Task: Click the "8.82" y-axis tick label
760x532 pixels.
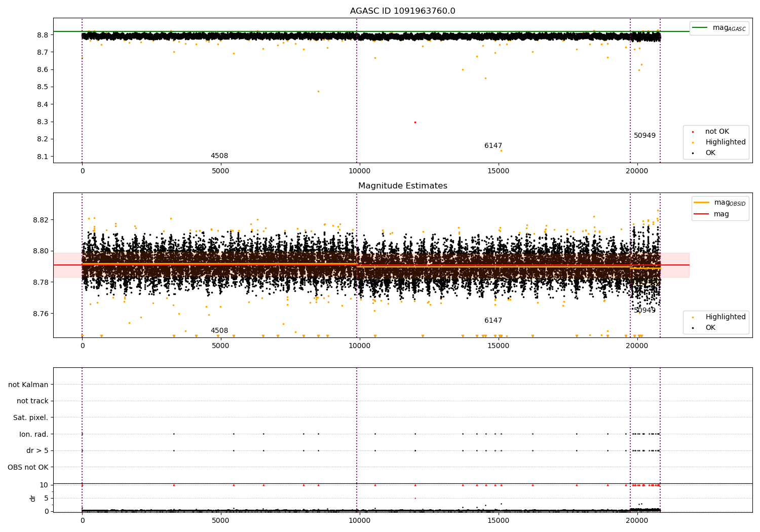Action: coord(41,220)
